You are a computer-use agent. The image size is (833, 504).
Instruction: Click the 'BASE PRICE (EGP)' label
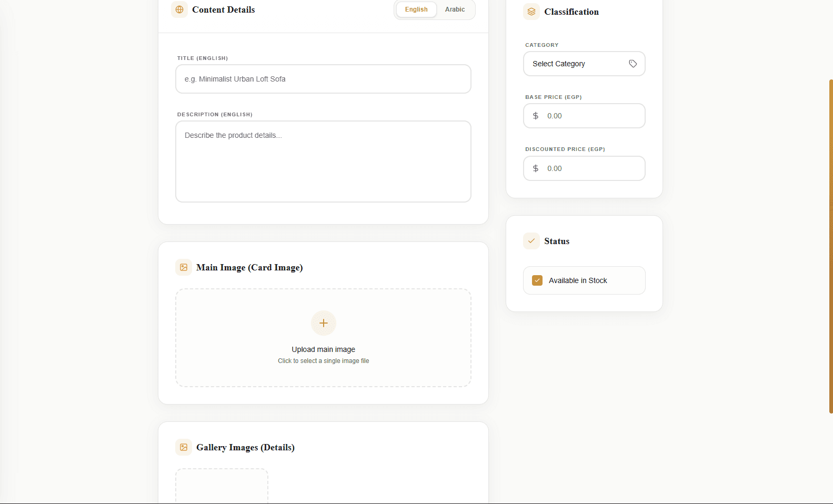(554, 97)
